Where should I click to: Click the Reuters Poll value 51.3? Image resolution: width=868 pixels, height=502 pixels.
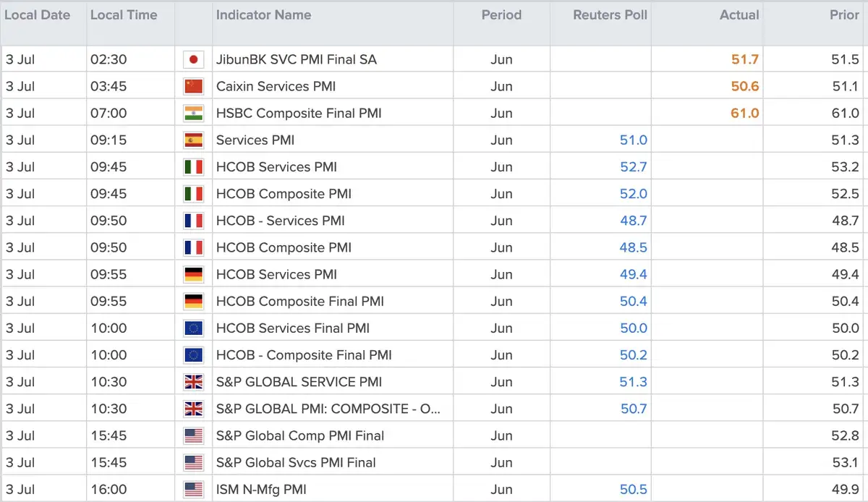point(634,381)
